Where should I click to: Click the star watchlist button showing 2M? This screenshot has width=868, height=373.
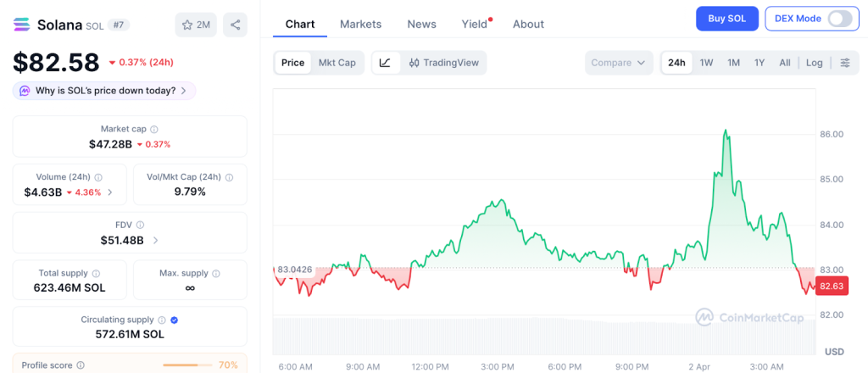(196, 25)
